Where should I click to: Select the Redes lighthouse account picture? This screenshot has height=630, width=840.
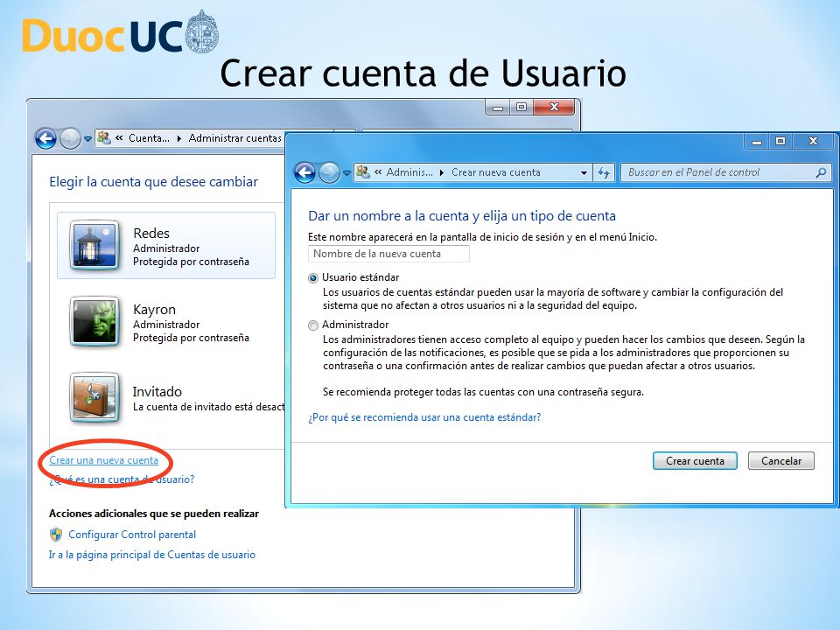(94, 245)
